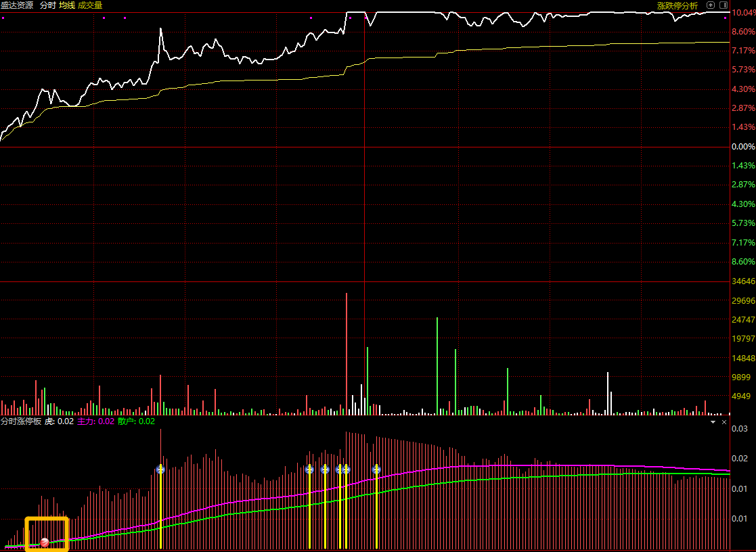Click the red ball signal marker

tap(45, 542)
